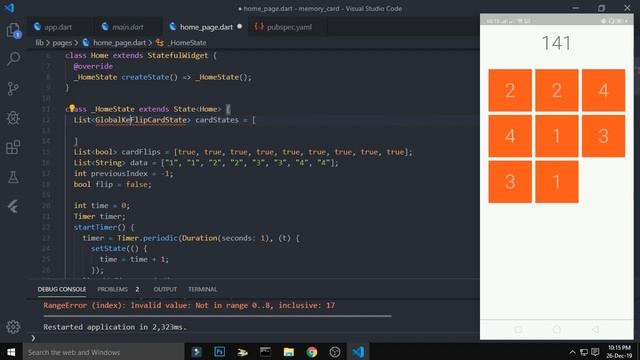
Task: Click the 'bool flip = false' line
Action: (113, 184)
